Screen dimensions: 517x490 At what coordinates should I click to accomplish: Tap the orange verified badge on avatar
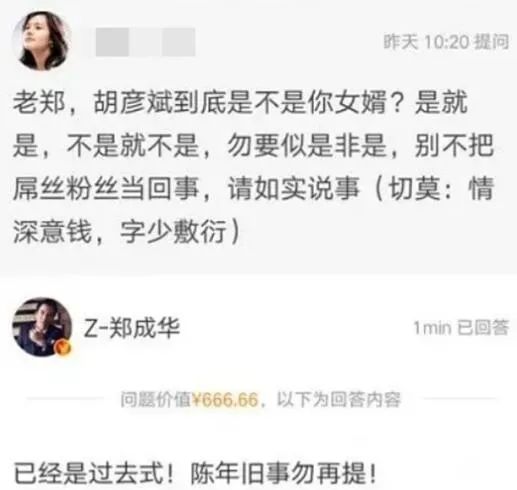coord(64,348)
